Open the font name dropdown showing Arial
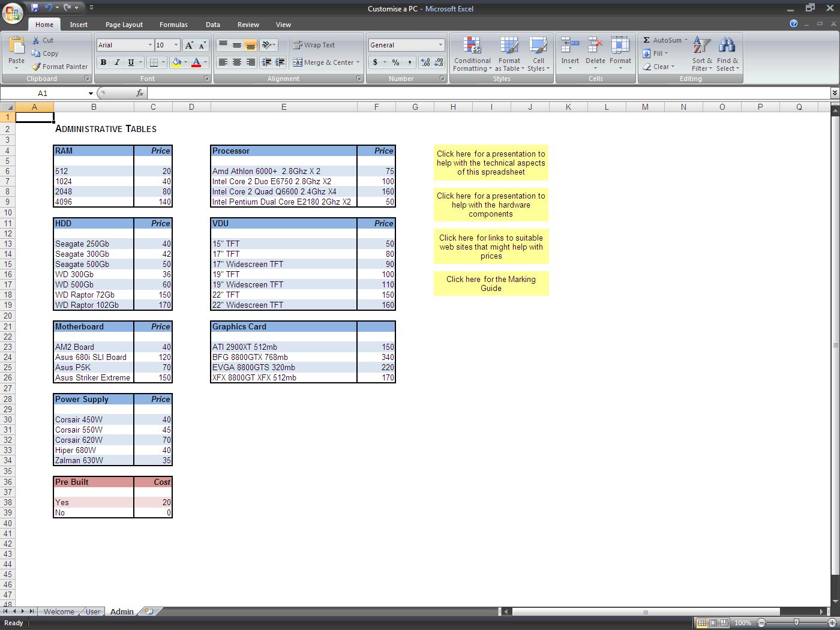The width and height of the screenshot is (840, 630). (x=150, y=45)
